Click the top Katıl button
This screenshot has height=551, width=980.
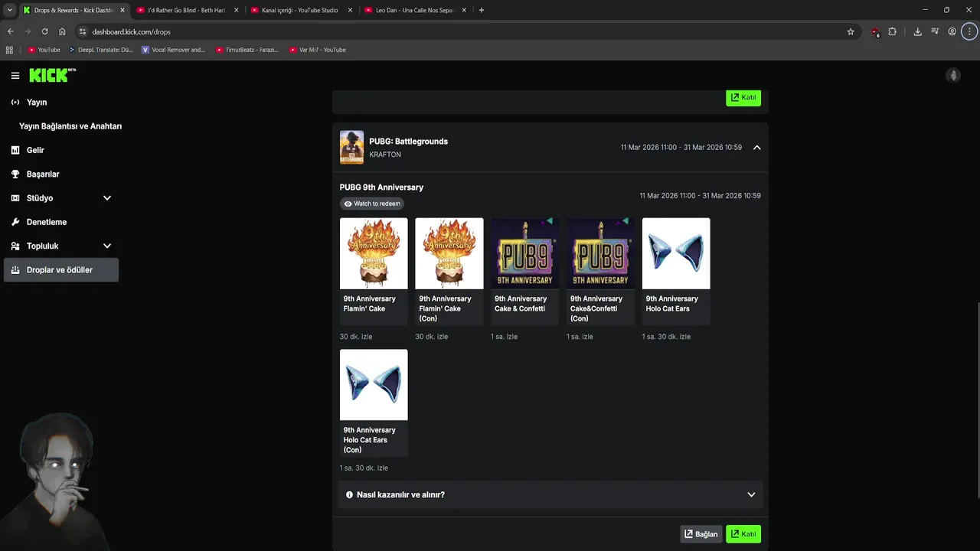click(x=743, y=97)
